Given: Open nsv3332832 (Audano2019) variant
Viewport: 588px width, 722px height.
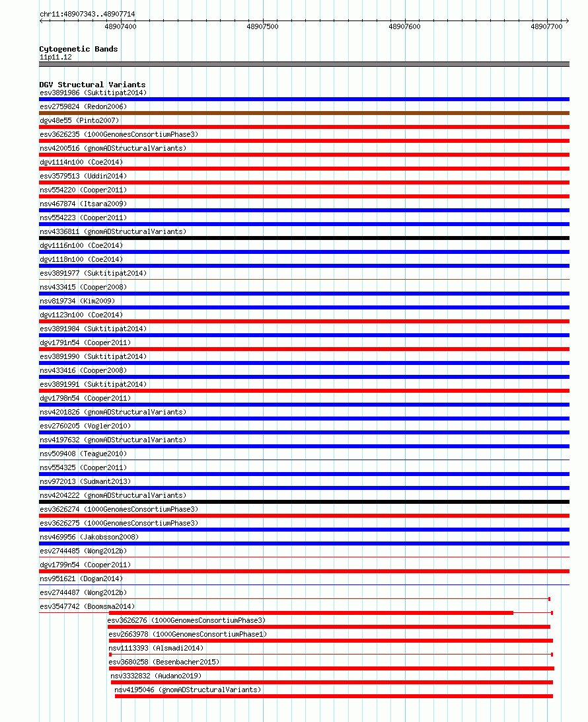Looking at the screenshot, I should tap(156, 676).
